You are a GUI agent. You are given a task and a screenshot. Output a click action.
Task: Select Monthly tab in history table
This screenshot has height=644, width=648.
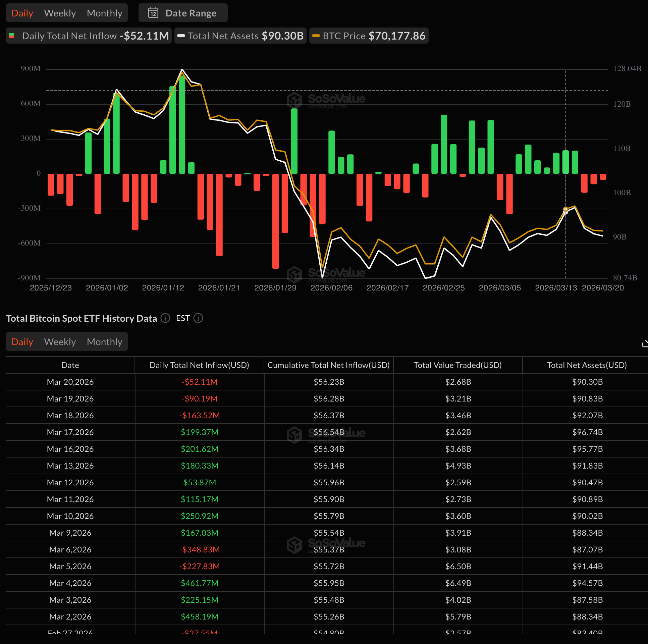point(105,342)
